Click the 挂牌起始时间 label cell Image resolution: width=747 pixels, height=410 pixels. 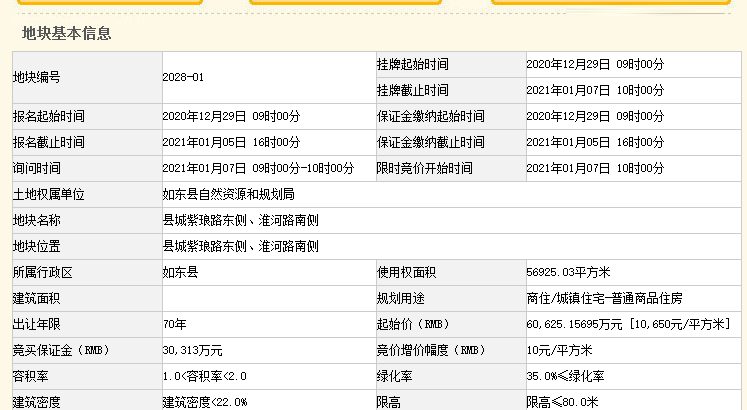pos(412,64)
